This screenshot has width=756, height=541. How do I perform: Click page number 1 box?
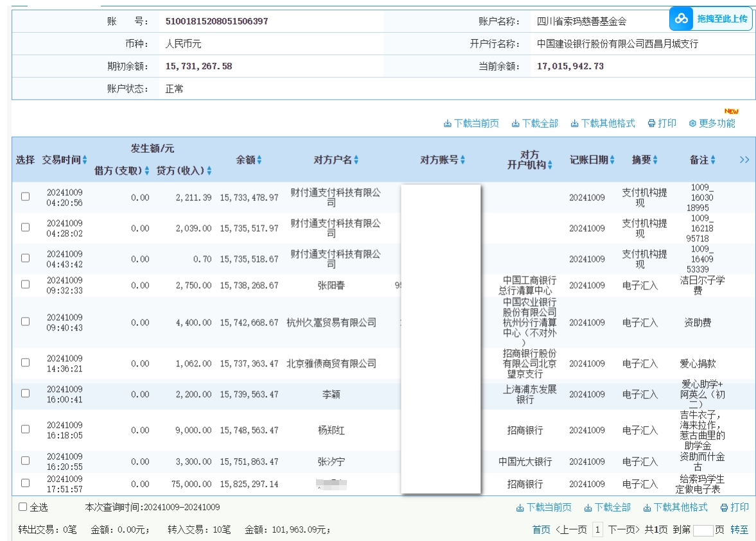pyautogui.click(x=597, y=530)
